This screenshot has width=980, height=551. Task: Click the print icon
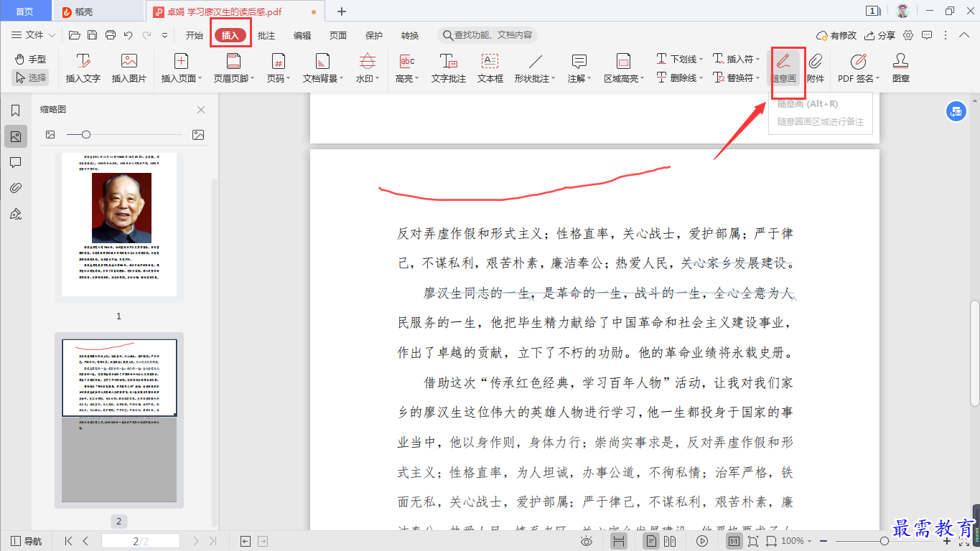click(111, 35)
